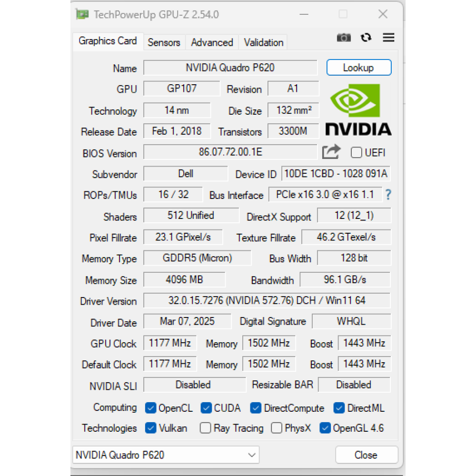
Task: Switch to the Sensors tab
Action: coord(164,42)
